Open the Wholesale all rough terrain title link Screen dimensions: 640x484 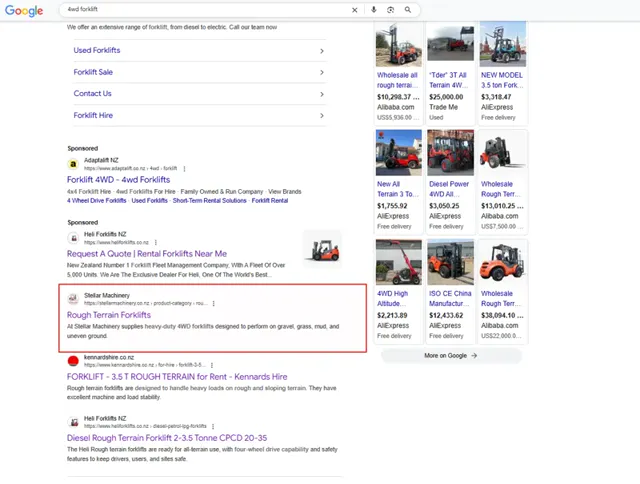(x=398, y=80)
